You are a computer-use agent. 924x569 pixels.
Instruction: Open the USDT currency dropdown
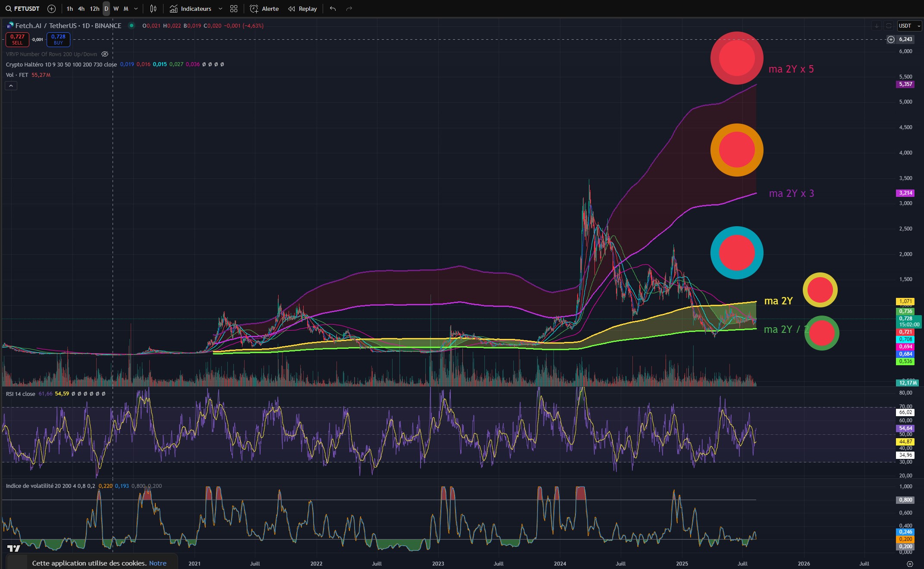(x=909, y=26)
